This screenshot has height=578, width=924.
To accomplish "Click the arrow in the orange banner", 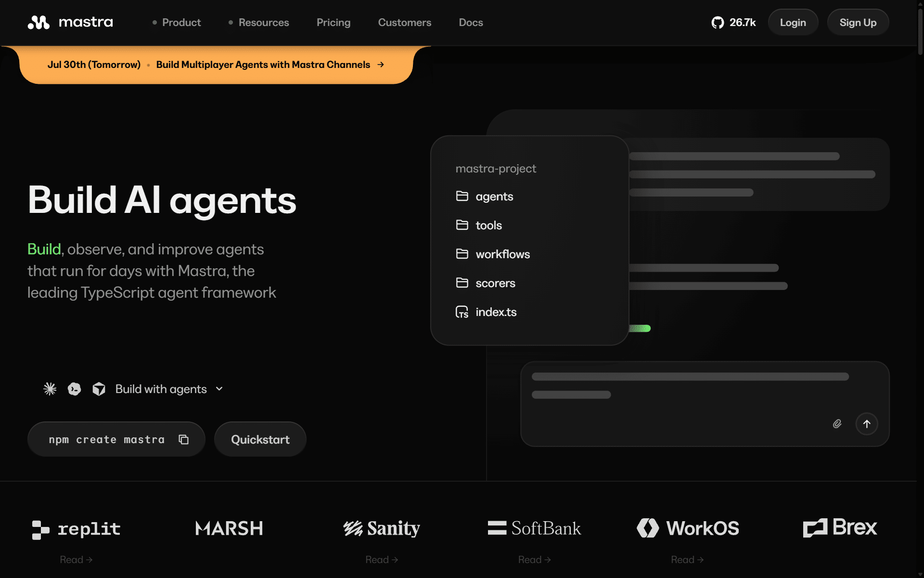I will [381, 65].
